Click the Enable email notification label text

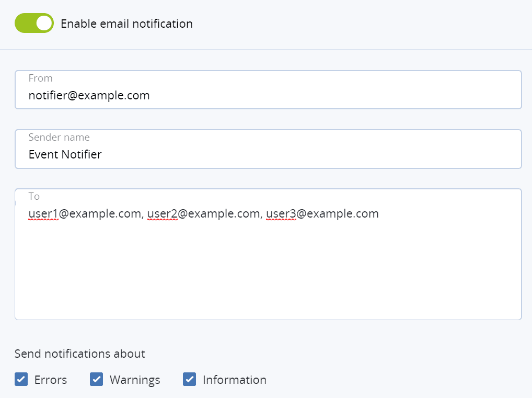[x=126, y=23]
